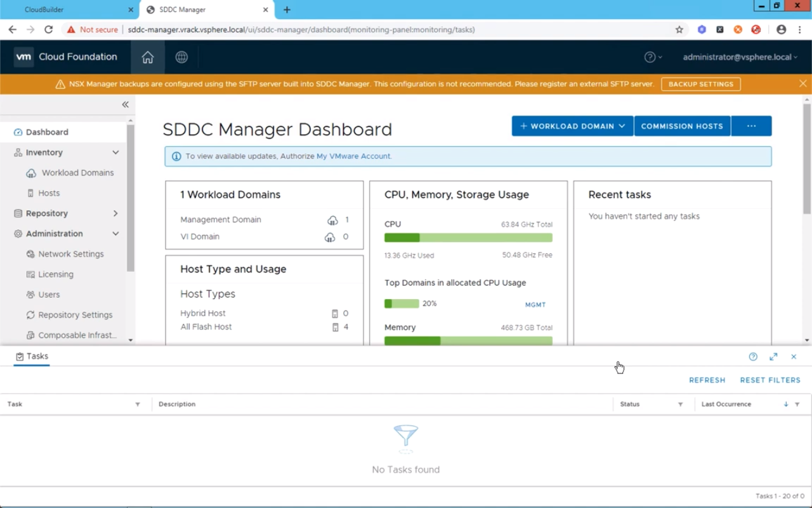
Task: Toggle the Last Occurrence sort arrow
Action: click(786, 404)
